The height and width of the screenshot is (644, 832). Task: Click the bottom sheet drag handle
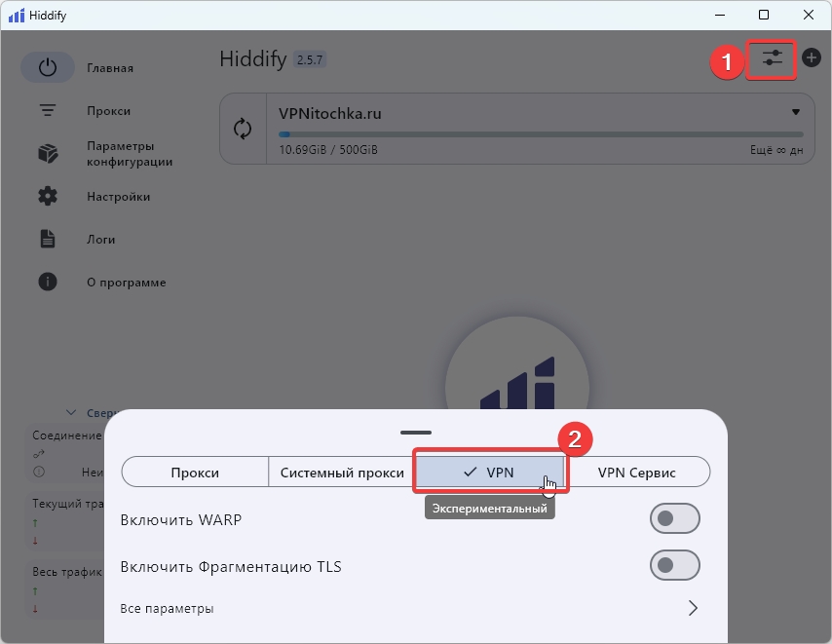415,432
